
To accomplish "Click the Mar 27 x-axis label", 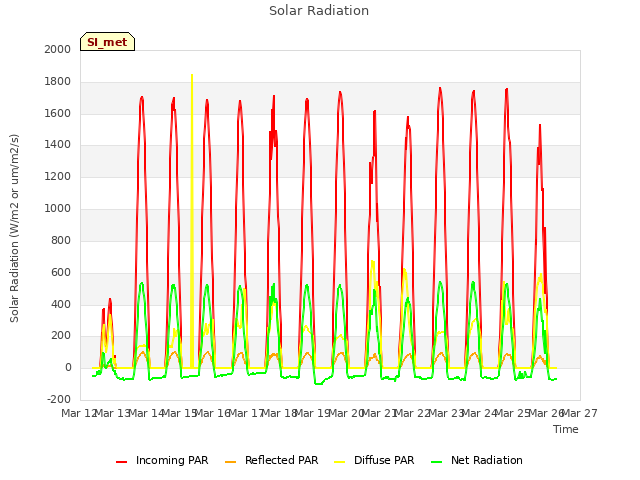I will pyautogui.click(x=580, y=413).
